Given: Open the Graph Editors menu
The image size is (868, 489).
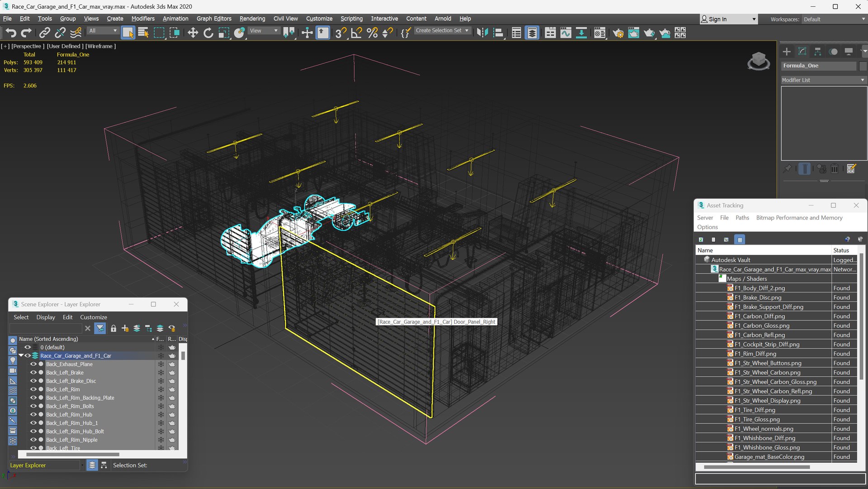Looking at the screenshot, I should click(x=214, y=19).
